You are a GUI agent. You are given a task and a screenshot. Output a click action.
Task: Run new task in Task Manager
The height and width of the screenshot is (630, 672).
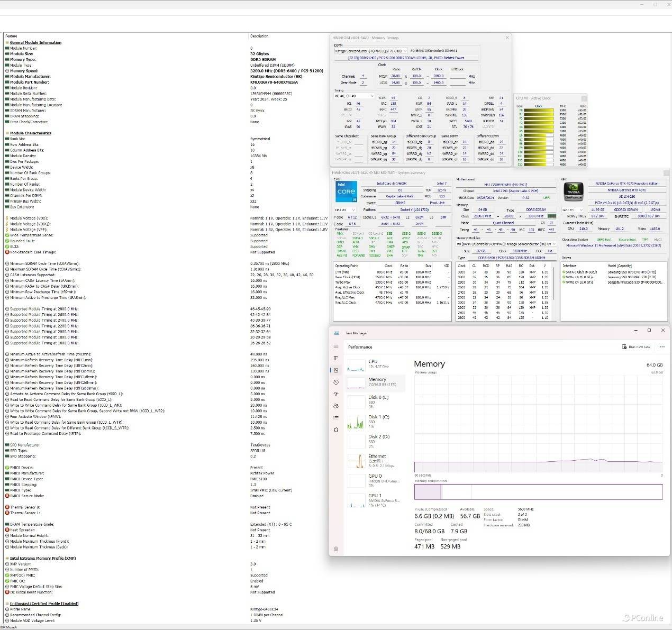[x=637, y=347]
